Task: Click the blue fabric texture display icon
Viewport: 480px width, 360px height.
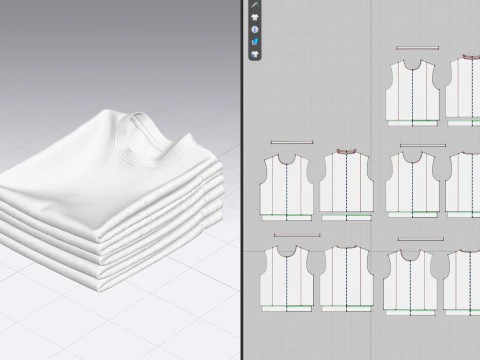Action: click(x=255, y=42)
